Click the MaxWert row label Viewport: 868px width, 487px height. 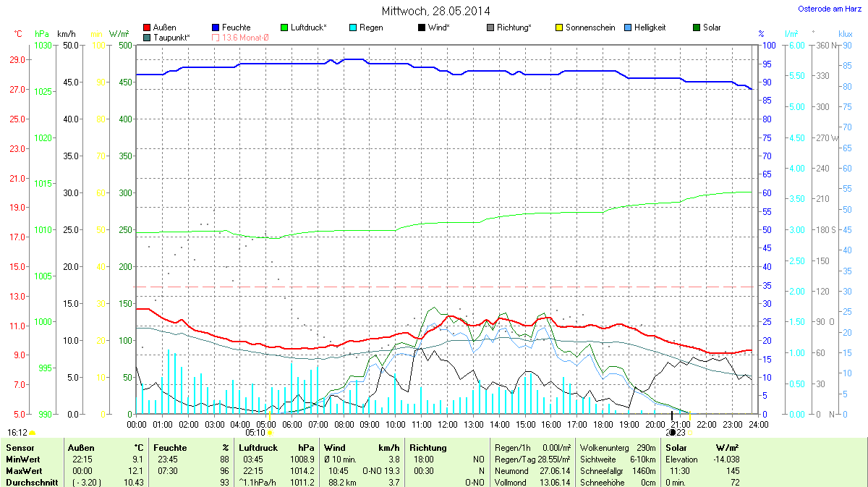(24, 471)
